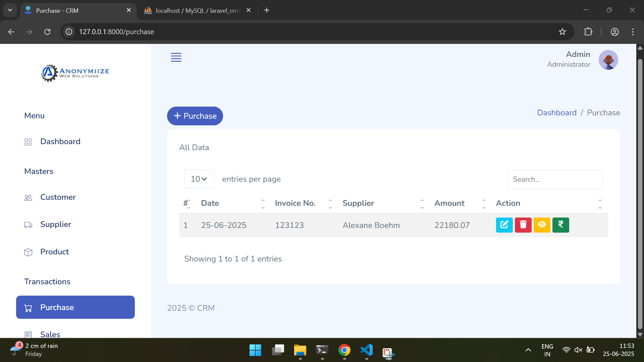
Task: Open Dashboard from the sidebar
Action: tap(60, 141)
